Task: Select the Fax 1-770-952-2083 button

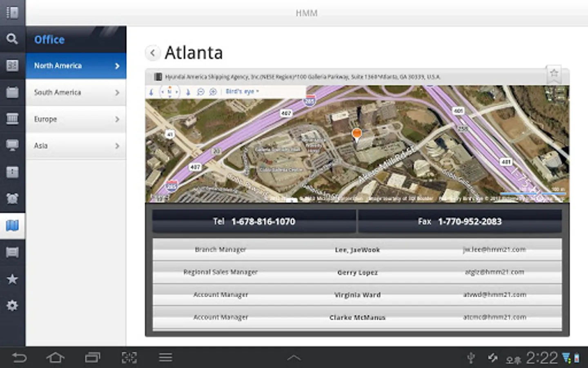Action: tap(460, 222)
